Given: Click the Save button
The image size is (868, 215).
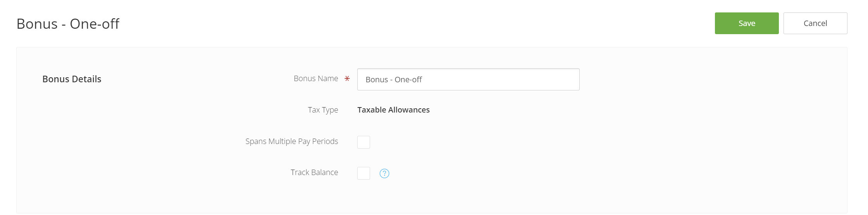Looking at the screenshot, I should pos(747,23).
